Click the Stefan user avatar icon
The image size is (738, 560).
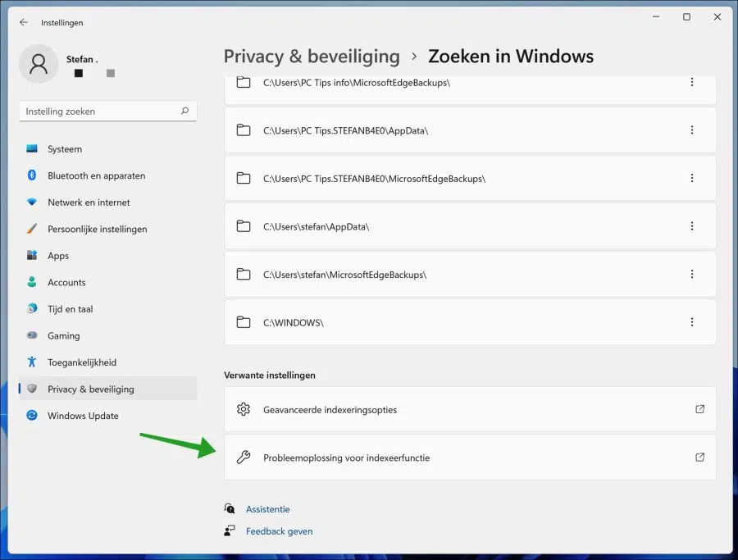pos(39,63)
